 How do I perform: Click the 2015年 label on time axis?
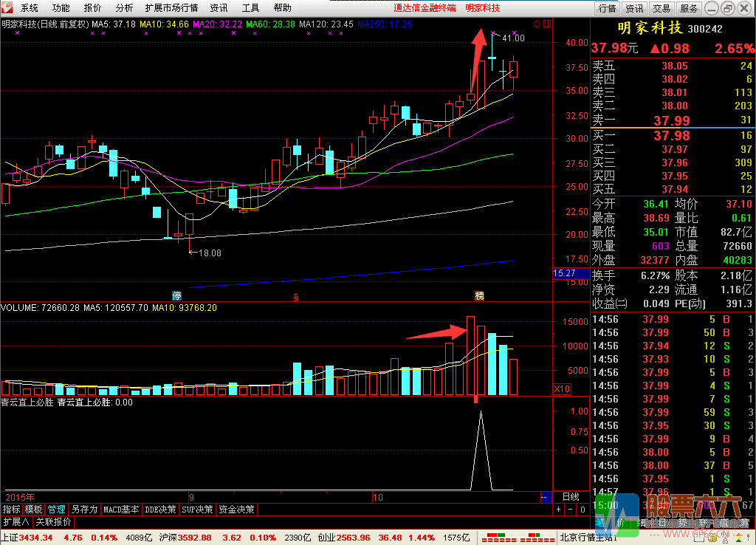click(19, 497)
